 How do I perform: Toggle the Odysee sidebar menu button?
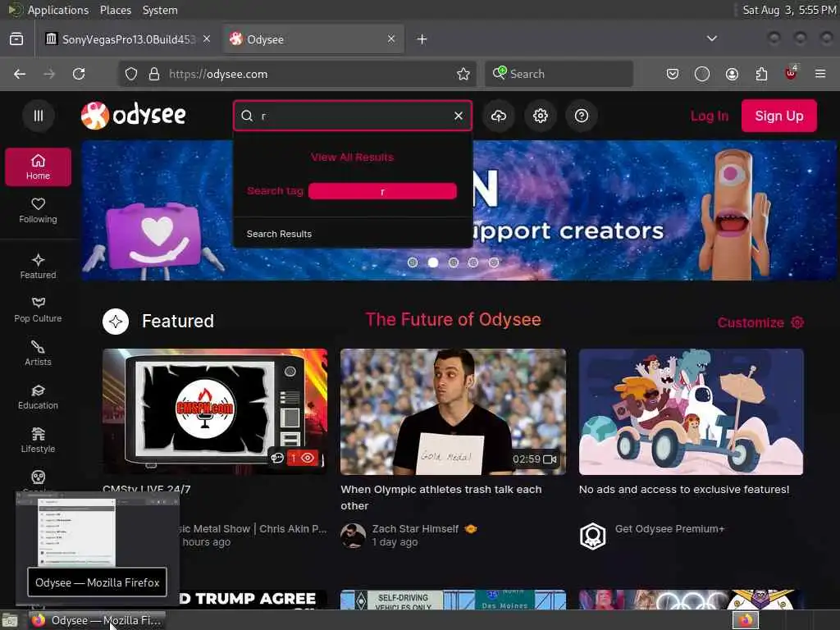tap(38, 116)
